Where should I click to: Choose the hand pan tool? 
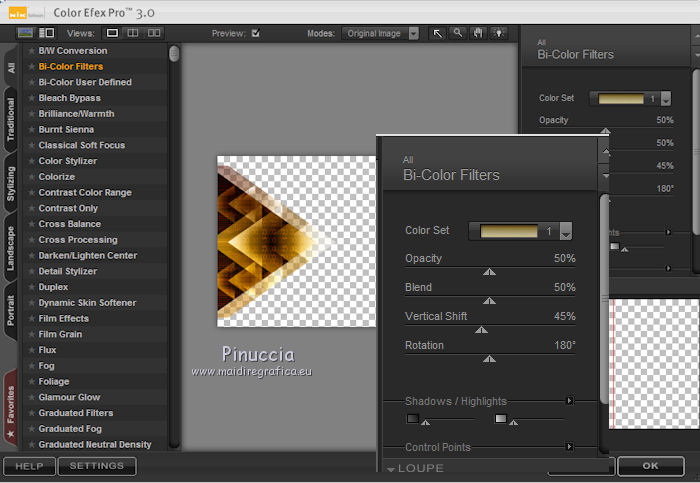pos(478,33)
